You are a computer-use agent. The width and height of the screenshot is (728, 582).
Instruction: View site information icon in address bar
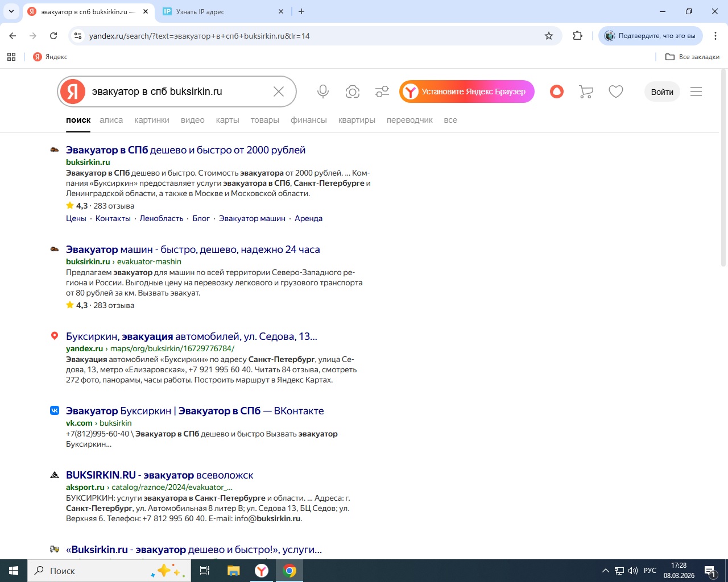click(x=78, y=36)
